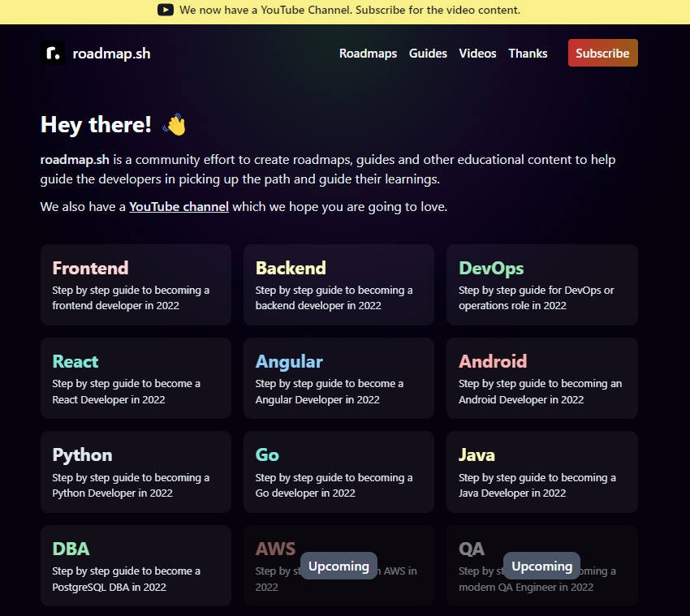Open the Java roadmap card
The image size is (690, 616).
tap(542, 472)
